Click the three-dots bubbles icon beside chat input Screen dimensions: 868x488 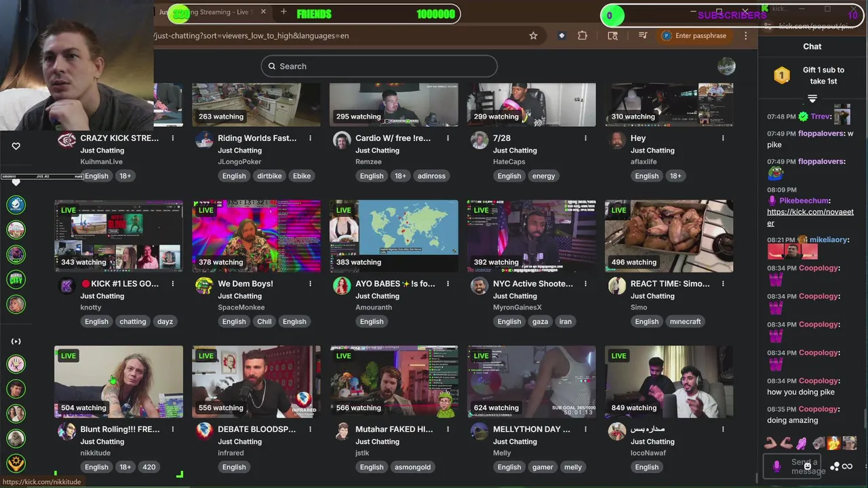click(x=835, y=466)
